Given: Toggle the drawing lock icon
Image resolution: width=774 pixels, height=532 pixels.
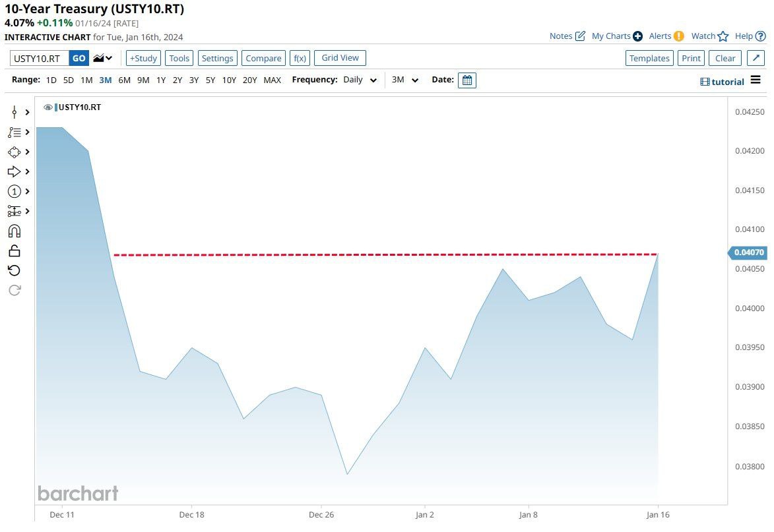Looking at the screenshot, I should pos(15,251).
